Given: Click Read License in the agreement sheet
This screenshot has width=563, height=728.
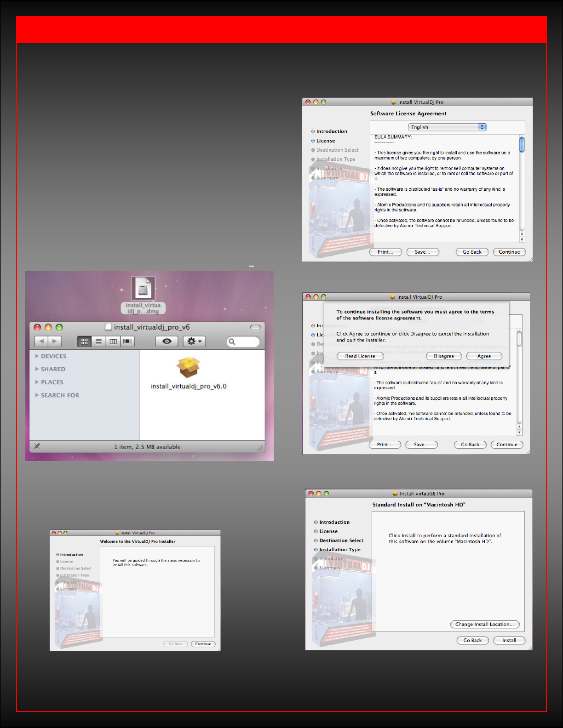Looking at the screenshot, I should 360,356.
